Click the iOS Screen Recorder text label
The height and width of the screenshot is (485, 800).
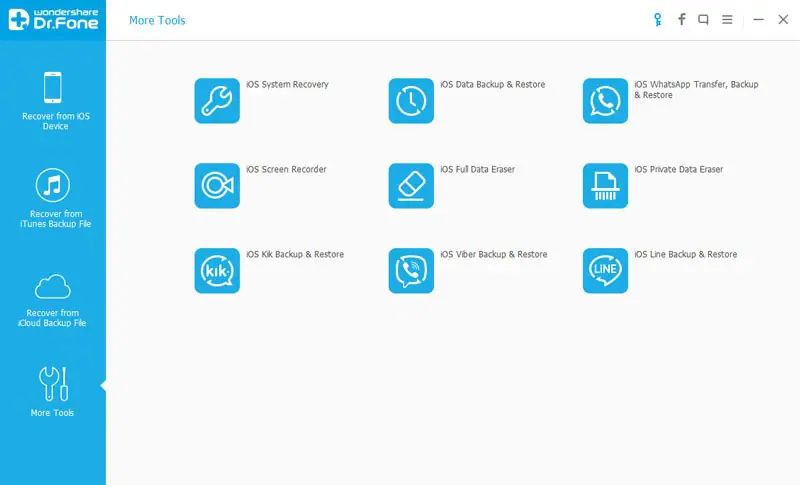(286, 169)
